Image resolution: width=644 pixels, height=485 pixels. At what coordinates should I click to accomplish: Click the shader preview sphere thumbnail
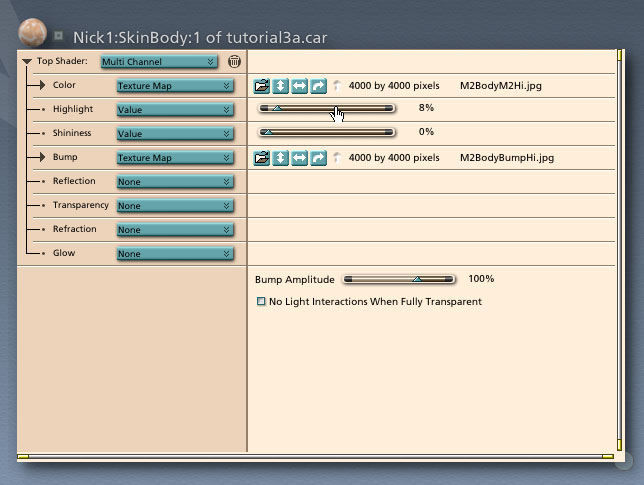point(32,32)
